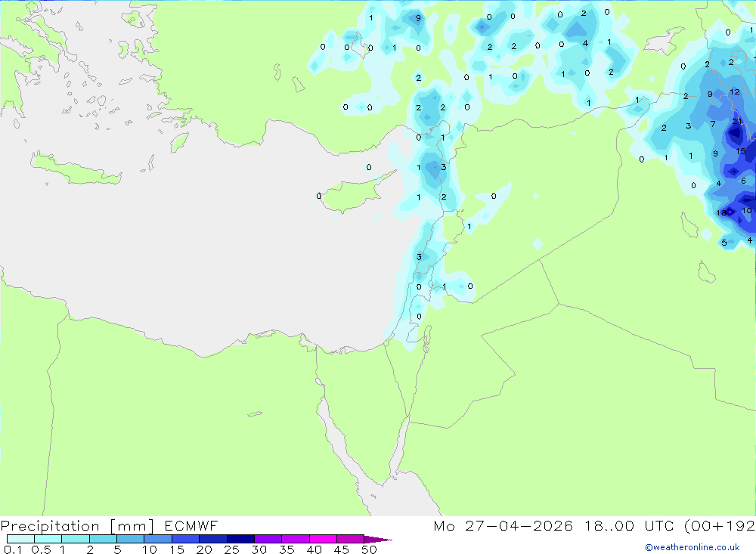Click the '18' precipitation value on the map
The width and height of the screenshot is (756, 554).
click(721, 212)
